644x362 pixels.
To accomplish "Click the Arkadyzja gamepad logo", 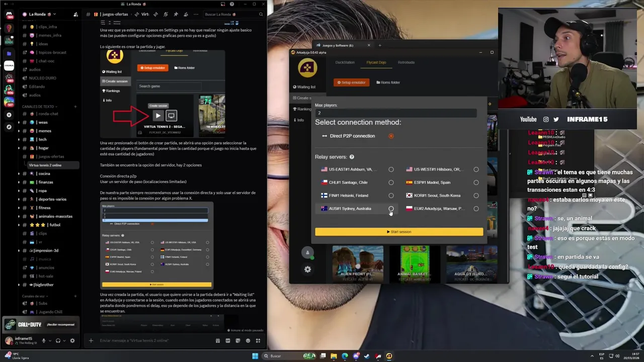I will coord(307,68).
